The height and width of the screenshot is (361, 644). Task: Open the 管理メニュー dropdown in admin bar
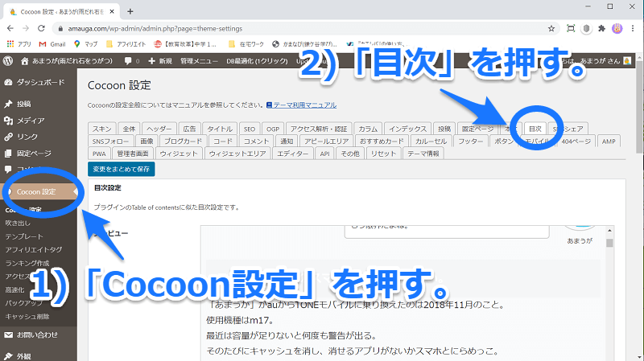click(196, 61)
